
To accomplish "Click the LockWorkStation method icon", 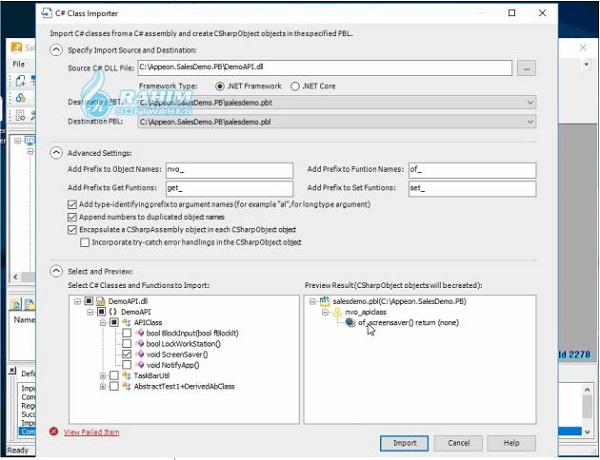I will (x=140, y=344).
